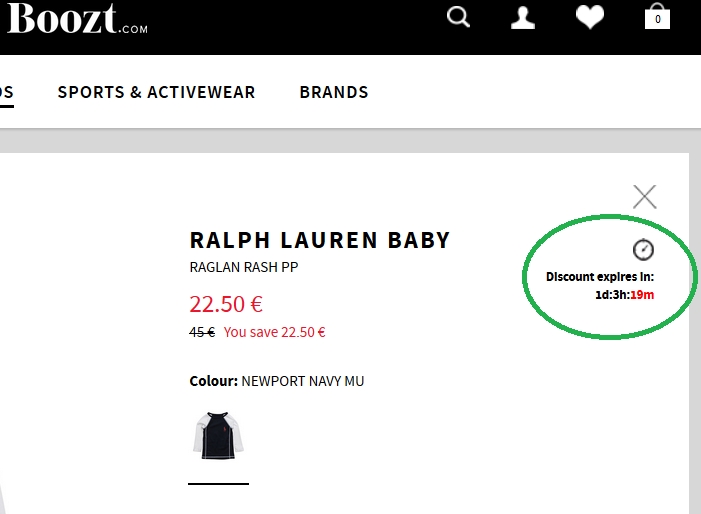
Task: Click the crossed-out 45 € original price
Action: (202, 333)
